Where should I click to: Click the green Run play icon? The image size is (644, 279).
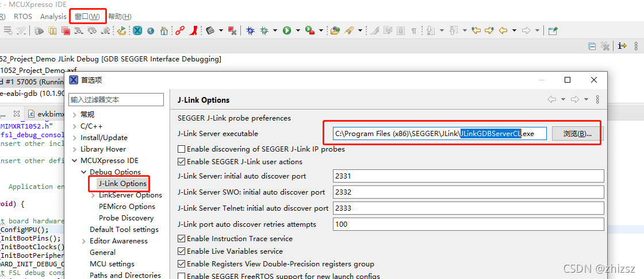point(287,30)
